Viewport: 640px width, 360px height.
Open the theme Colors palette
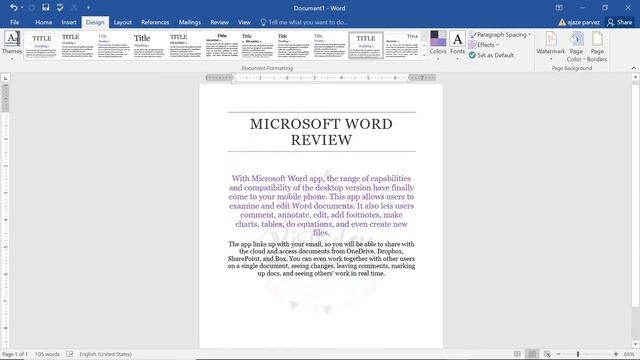pos(438,46)
